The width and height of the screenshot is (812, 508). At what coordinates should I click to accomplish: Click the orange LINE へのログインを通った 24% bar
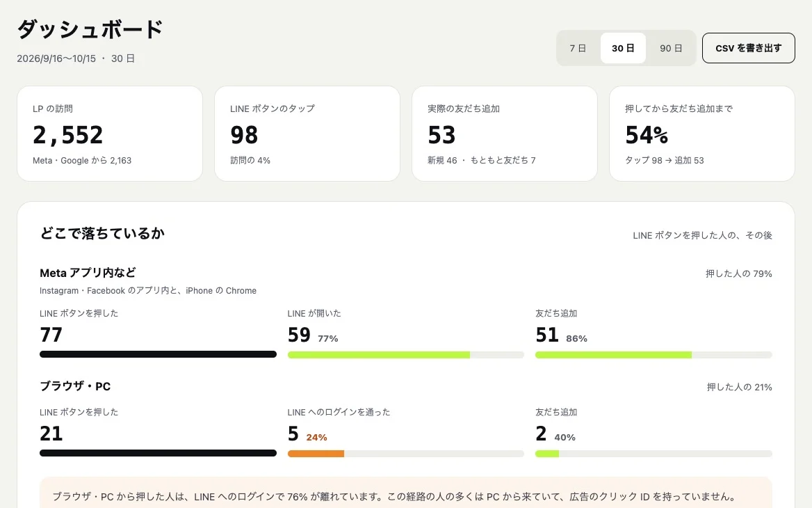tap(405, 454)
